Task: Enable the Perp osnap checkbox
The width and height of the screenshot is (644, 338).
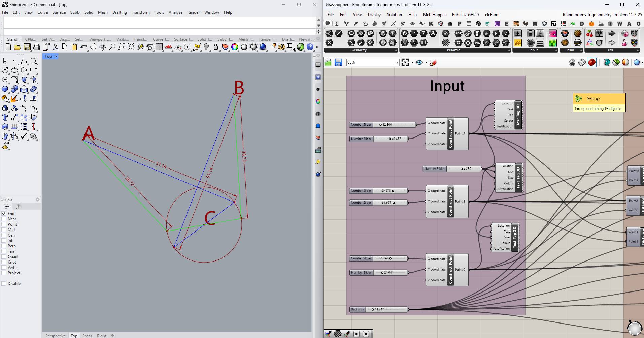Action: [x=4, y=246]
